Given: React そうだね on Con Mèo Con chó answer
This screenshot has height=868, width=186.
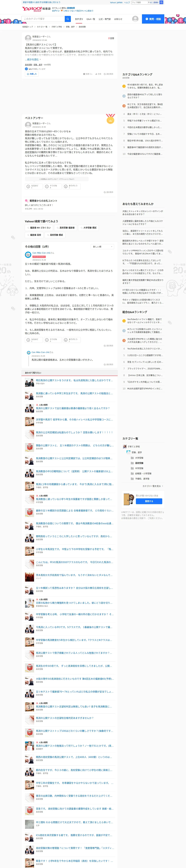Looking at the screenshot, I should [53, 340].
